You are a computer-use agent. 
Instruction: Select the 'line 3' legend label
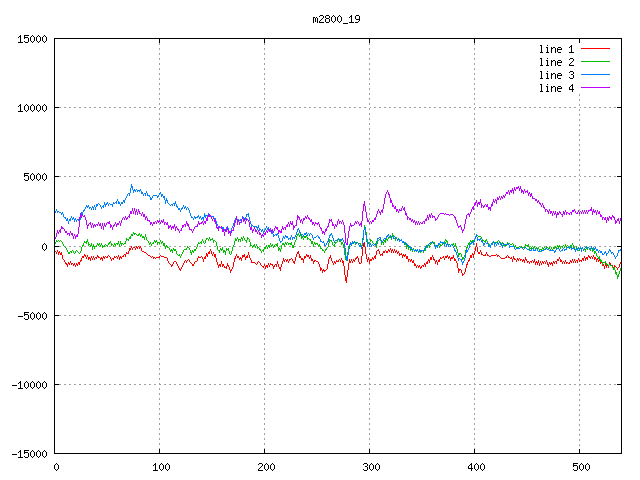click(x=556, y=75)
